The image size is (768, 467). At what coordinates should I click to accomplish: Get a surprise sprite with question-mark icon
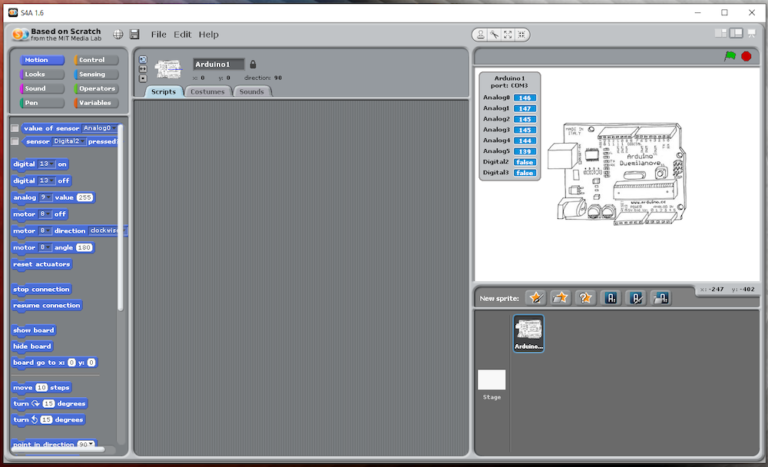click(x=585, y=297)
